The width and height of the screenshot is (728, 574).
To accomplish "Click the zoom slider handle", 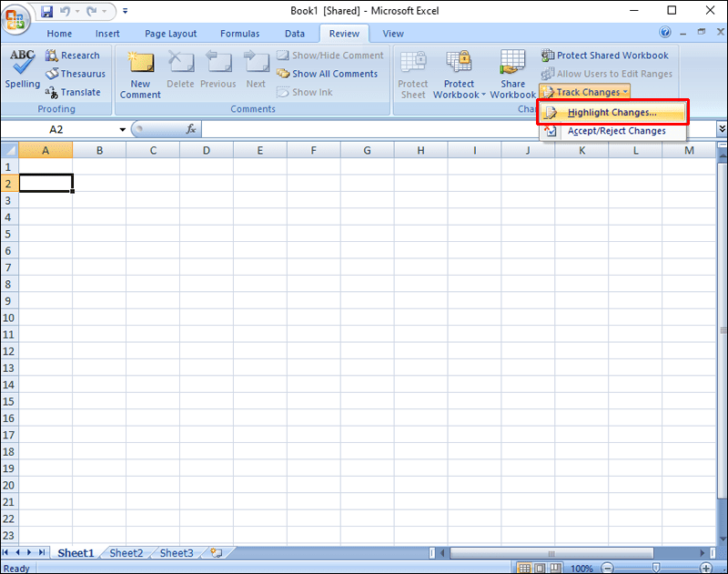I will pos(656,568).
